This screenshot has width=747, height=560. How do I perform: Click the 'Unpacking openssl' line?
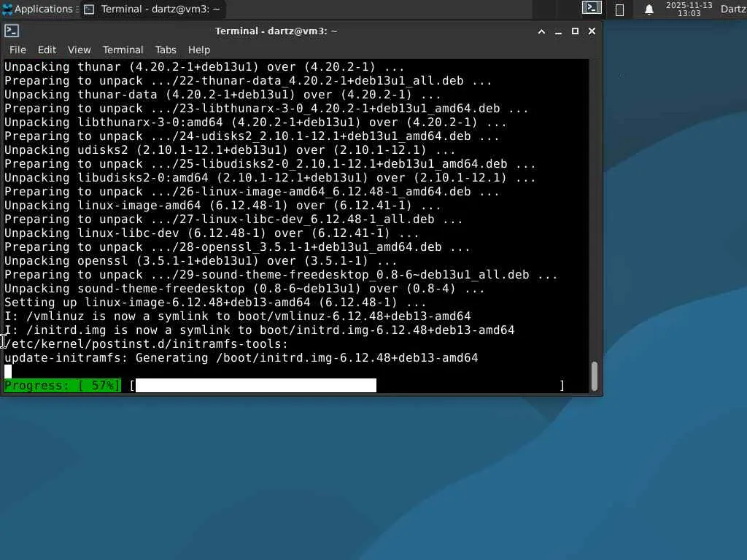click(201, 261)
